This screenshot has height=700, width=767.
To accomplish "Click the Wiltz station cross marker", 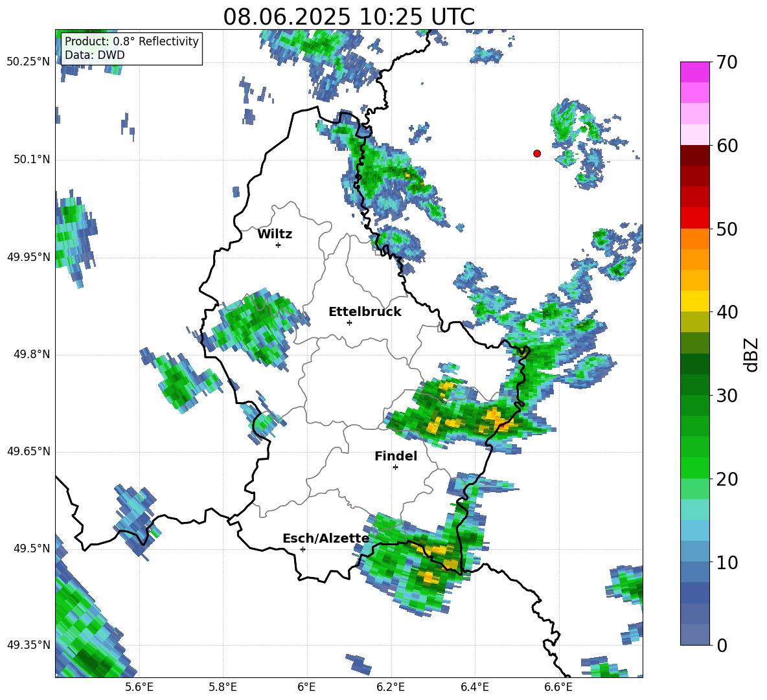I will (x=279, y=245).
